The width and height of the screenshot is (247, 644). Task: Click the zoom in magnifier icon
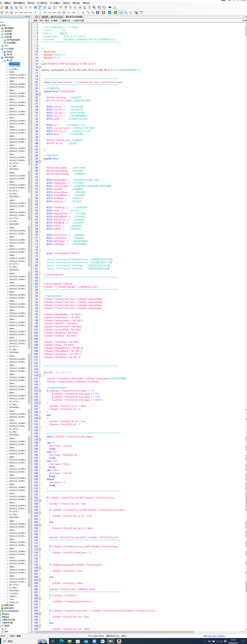pos(126,12)
